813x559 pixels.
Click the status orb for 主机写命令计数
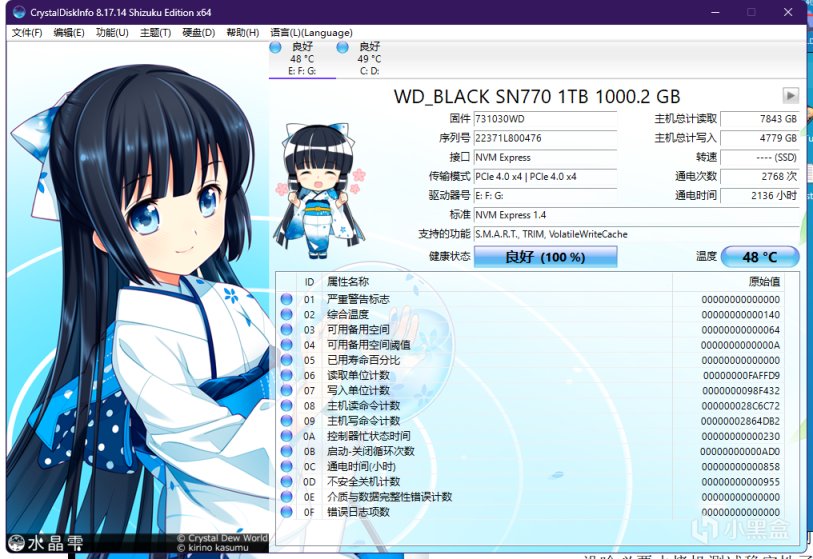point(286,421)
